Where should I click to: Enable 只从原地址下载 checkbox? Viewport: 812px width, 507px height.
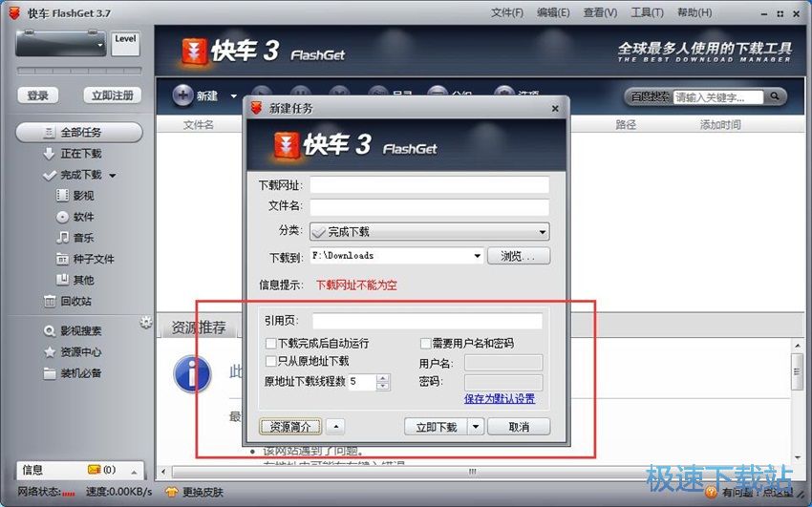tap(270, 361)
